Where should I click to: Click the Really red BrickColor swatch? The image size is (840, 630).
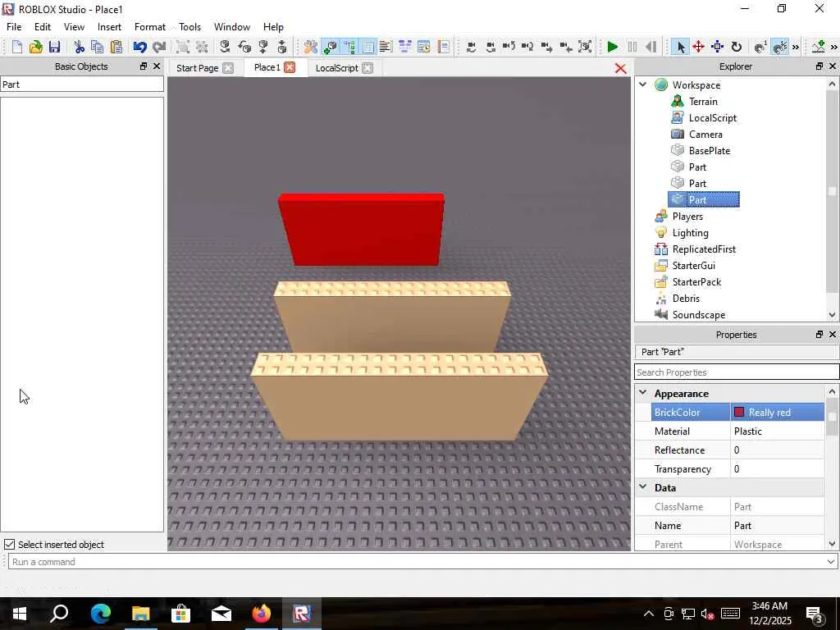click(739, 412)
